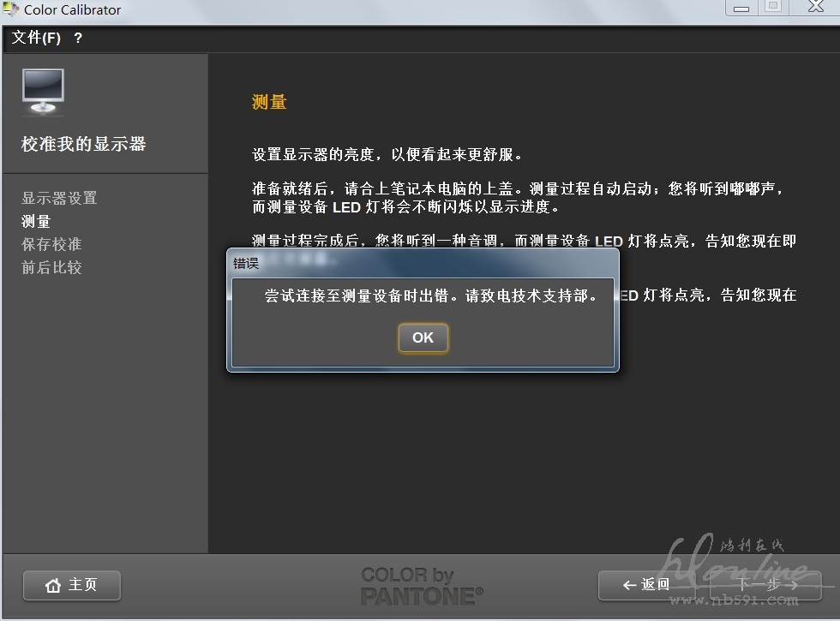
Task: Click the left arrow icon on 返回
Action: point(629,586)
